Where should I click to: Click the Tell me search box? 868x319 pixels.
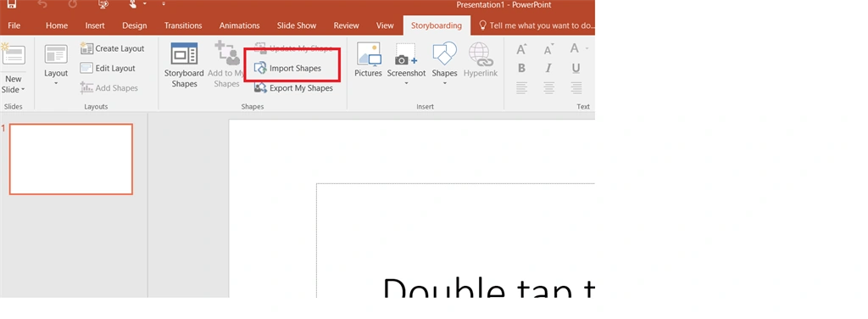(536, 25)
